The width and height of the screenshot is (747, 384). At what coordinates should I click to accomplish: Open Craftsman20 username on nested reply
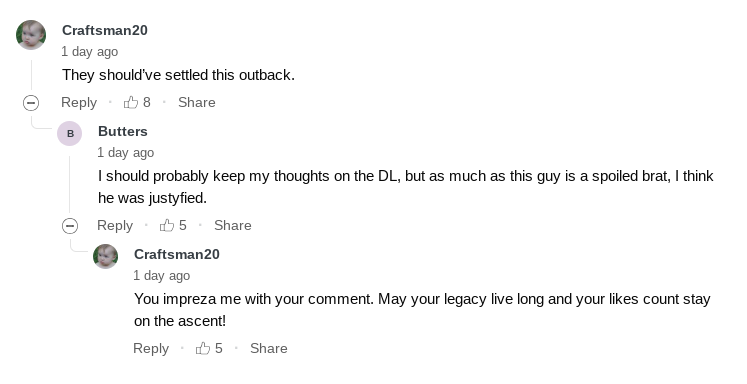177,254
